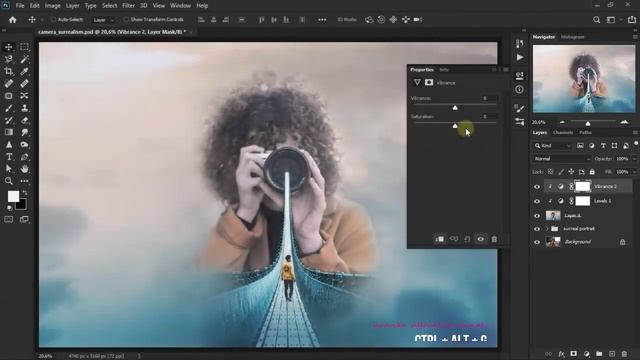The width and height of the screenshot is (640, 360).
Task: Select the Eyedropper tool
Action: 24,71
